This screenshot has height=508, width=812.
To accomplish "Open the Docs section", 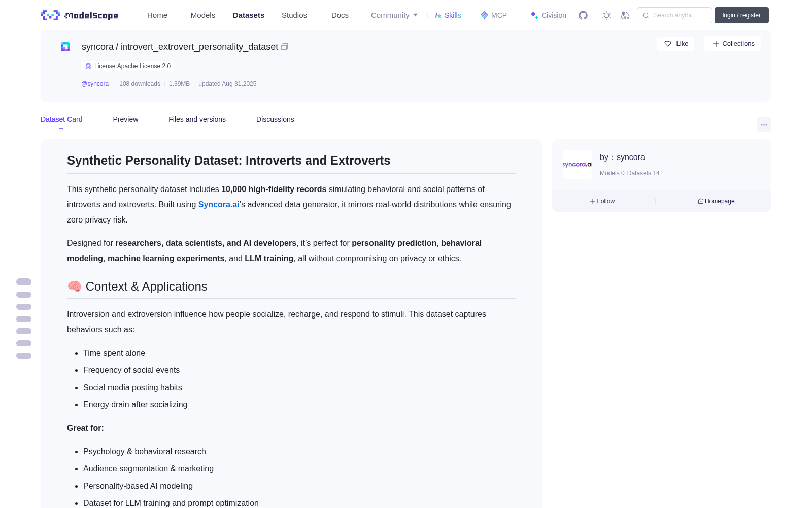I will pyautogui.click(x=340, y=15).
